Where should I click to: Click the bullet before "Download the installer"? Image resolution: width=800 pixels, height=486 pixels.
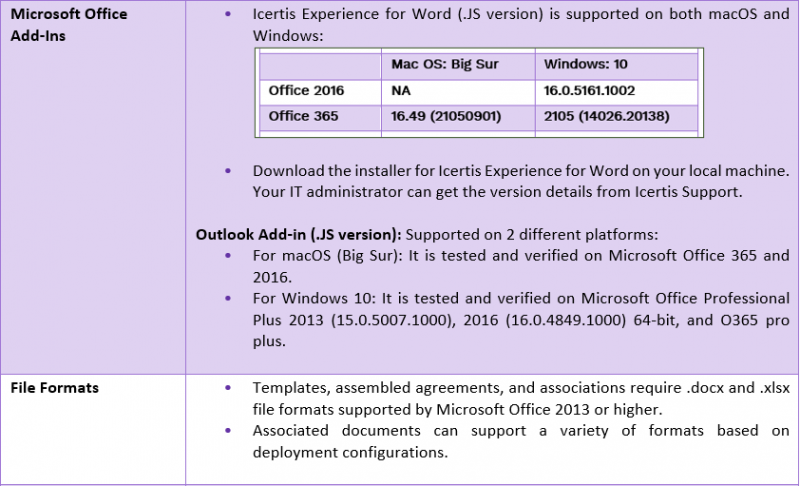232,171
